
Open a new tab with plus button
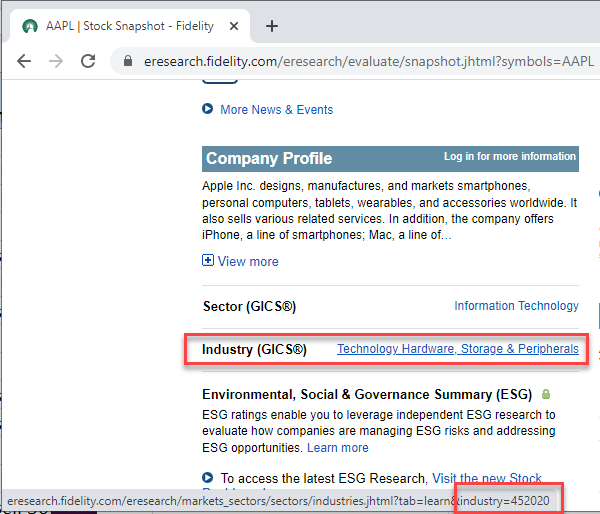pos(272,26)
